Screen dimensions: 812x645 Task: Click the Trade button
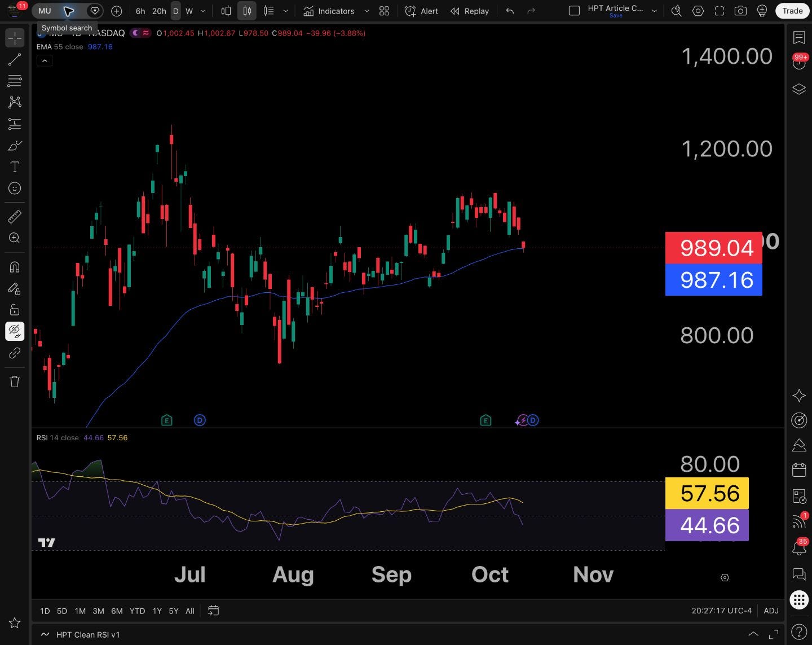pos(792,11)
